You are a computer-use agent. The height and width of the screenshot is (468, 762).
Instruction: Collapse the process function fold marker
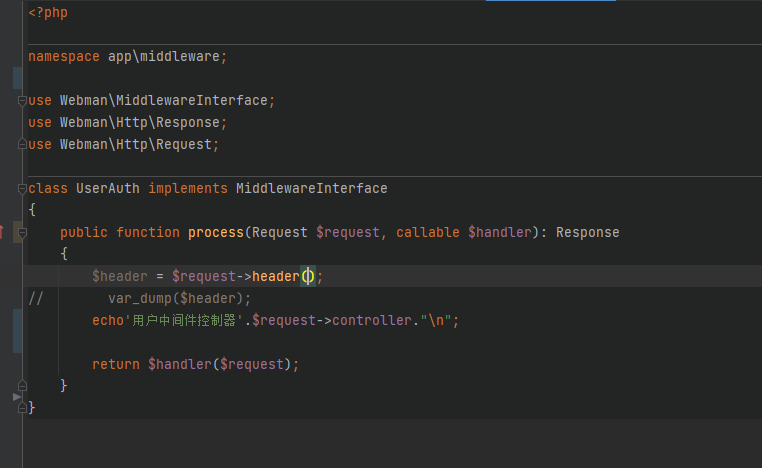click(22, 233)
